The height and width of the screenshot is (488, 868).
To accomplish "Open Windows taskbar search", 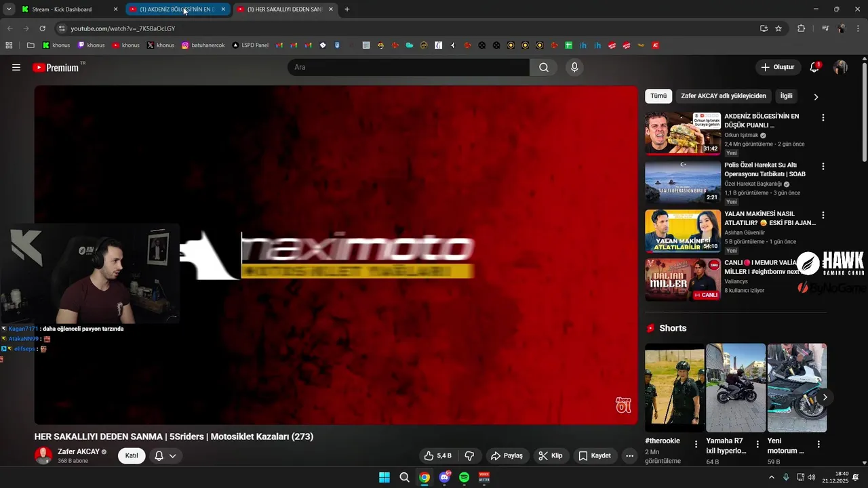I will (404, 477).
